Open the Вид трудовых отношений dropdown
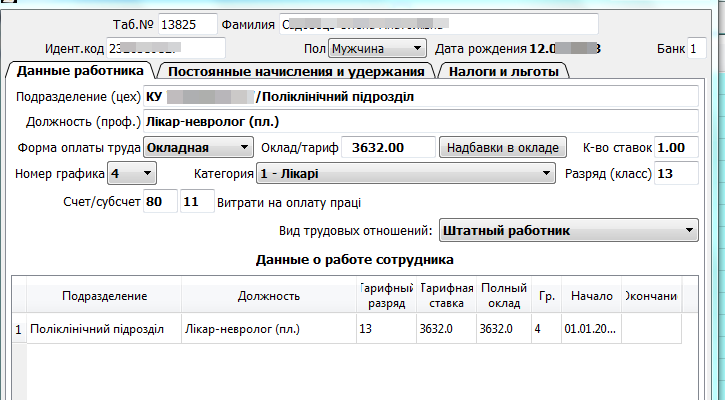 click(567, 231)
